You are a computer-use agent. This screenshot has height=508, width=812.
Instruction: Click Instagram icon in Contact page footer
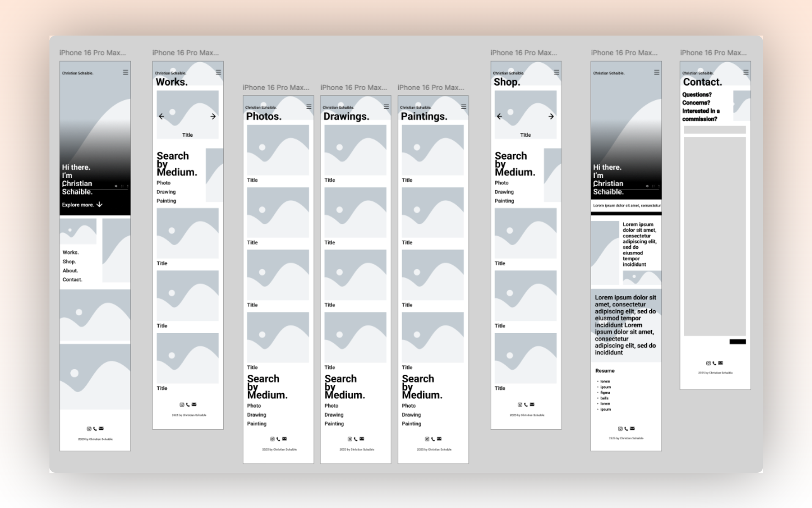coord(708,363)
